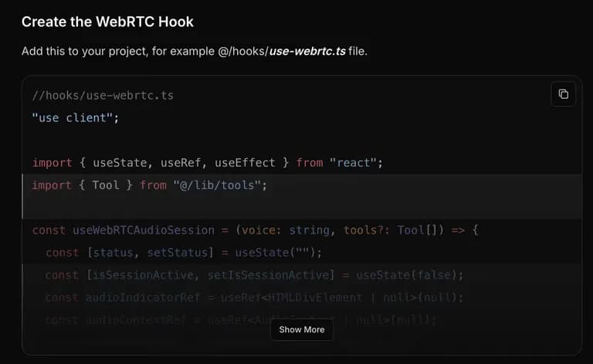The height and width of the screenshot is (364, 593).
Task: Click the useWebRTCAudioSession function name
Action: (143, 230)
